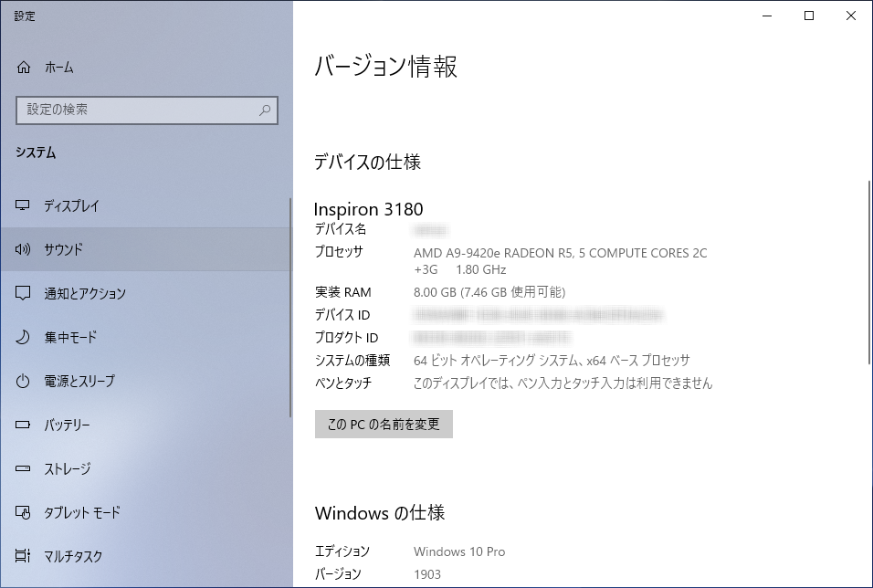Click the Notifications speech-bubble icon

pos(23,293)
